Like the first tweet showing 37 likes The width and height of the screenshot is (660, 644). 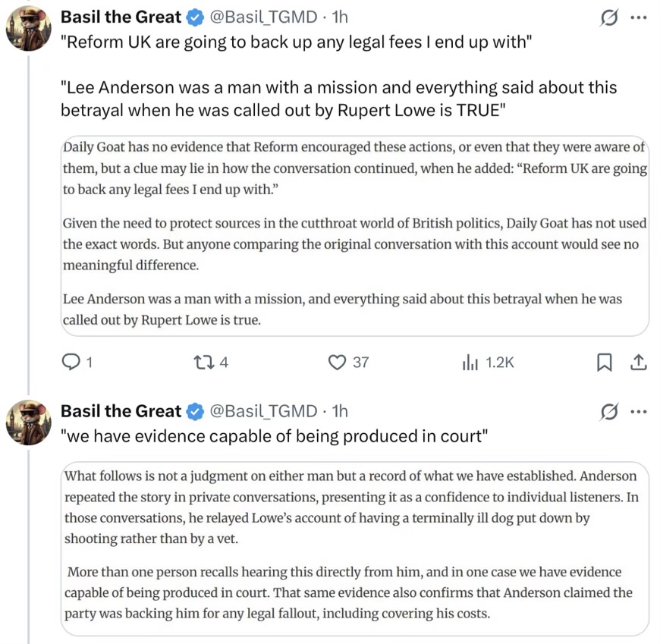point(348,363)
